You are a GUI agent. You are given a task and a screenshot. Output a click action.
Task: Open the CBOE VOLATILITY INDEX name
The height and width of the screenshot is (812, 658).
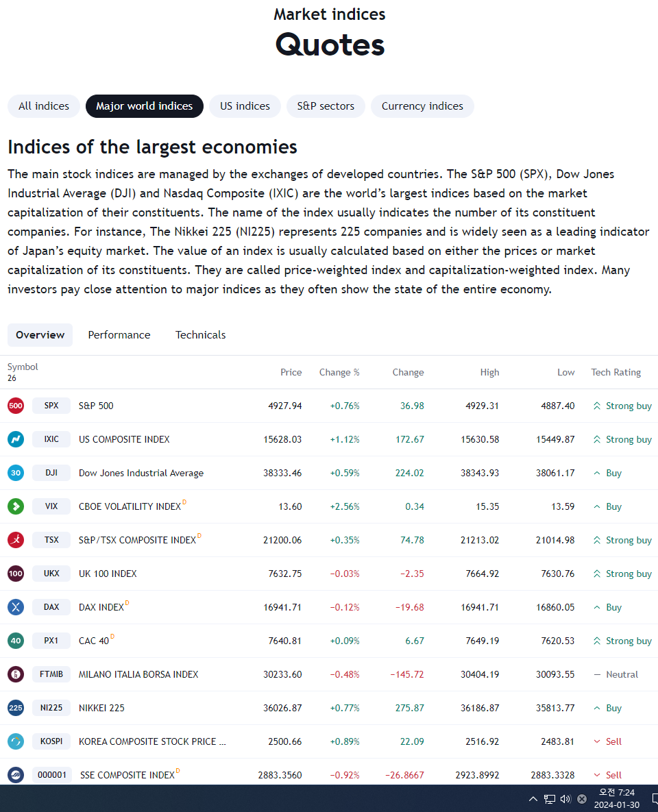130,507
